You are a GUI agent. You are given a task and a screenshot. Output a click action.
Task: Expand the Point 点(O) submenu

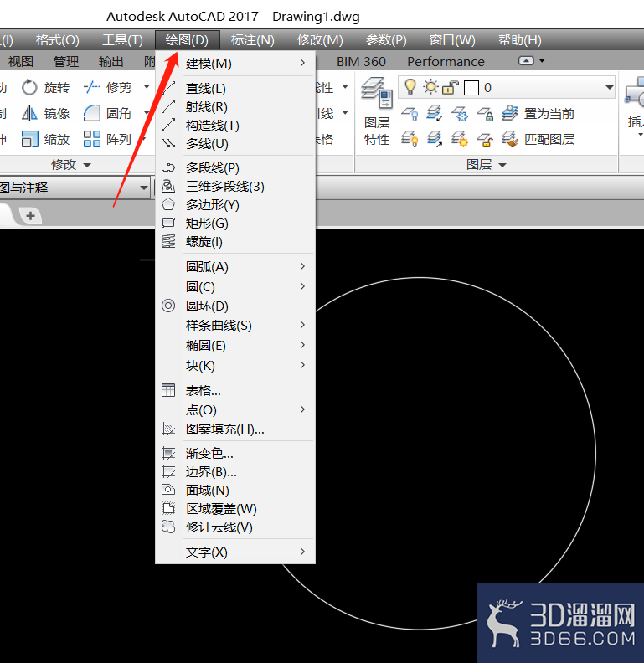click(235, 409)
